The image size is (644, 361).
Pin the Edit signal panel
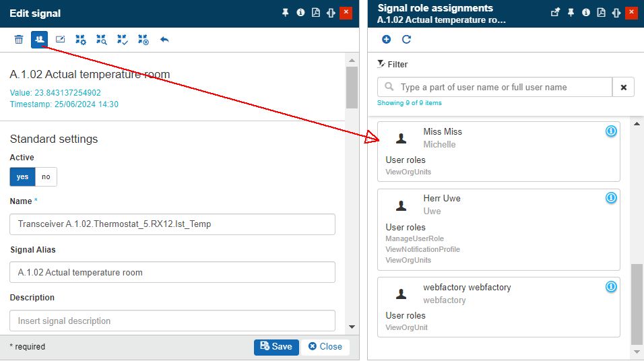[286, 13]
